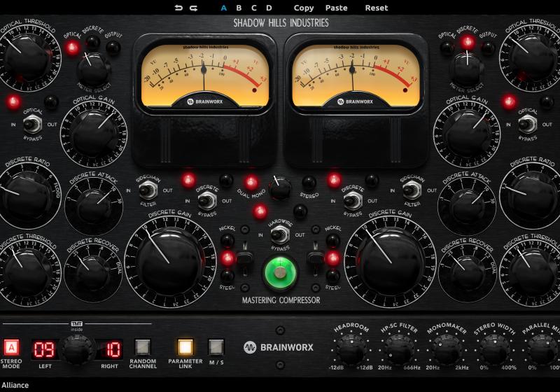
Task: Click the Headroom knob
Action: 351,348
